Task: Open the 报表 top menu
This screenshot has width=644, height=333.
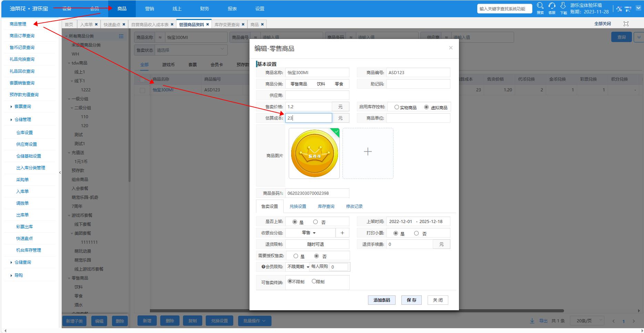Action: coord(232,9)
